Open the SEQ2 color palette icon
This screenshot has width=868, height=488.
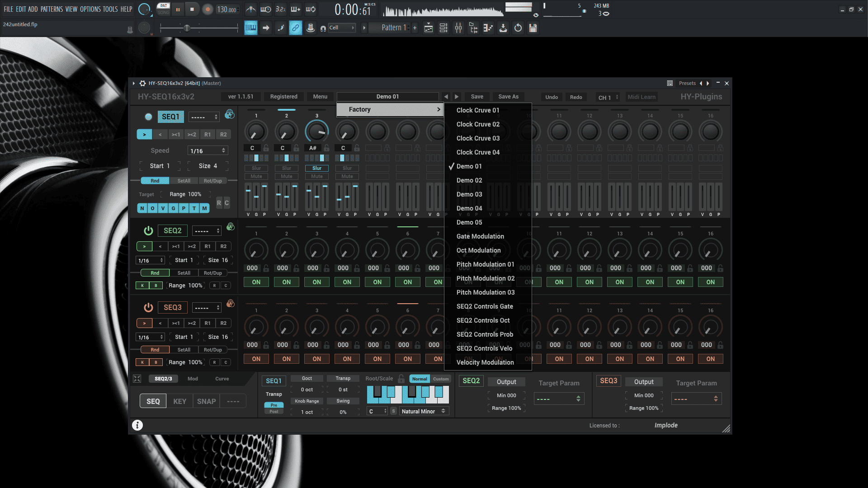(231, 227)
